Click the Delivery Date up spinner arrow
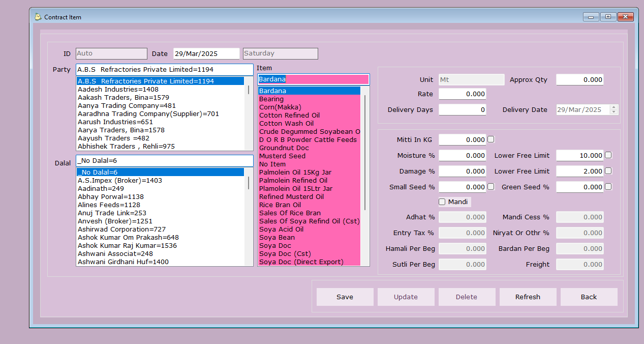The height and width of the screenshot is (344, 644). click(x=614, y=107)
